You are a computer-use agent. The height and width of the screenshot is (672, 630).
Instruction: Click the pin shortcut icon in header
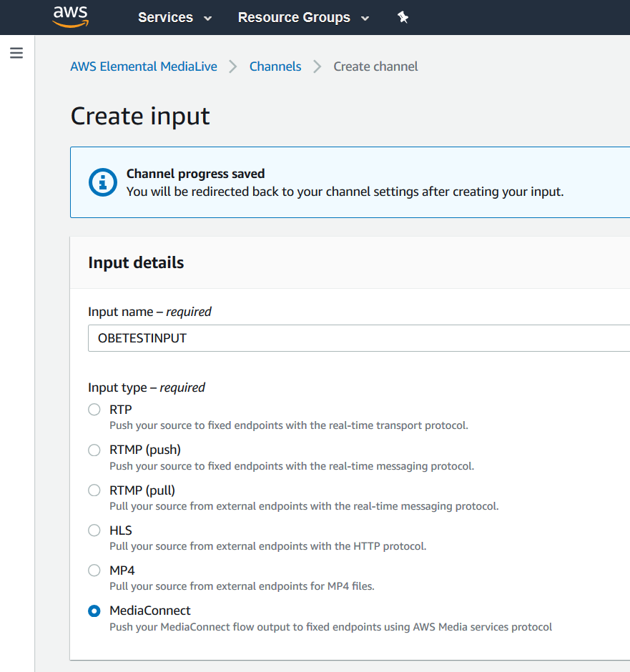click(403, 18)
